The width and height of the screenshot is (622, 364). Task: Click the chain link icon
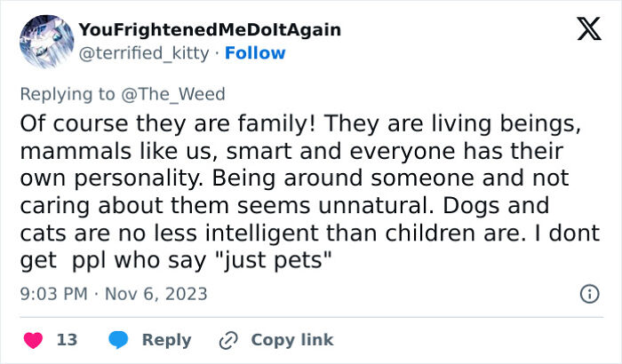227,340
